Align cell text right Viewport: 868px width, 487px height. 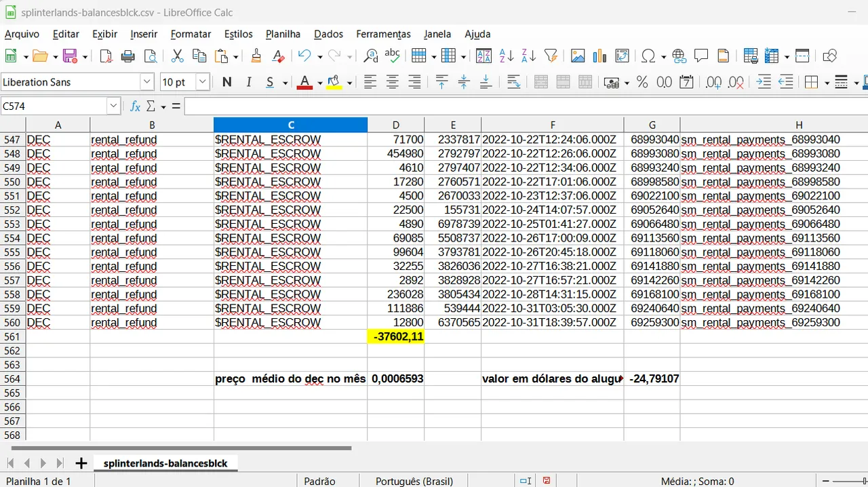(x=414, y=82)
